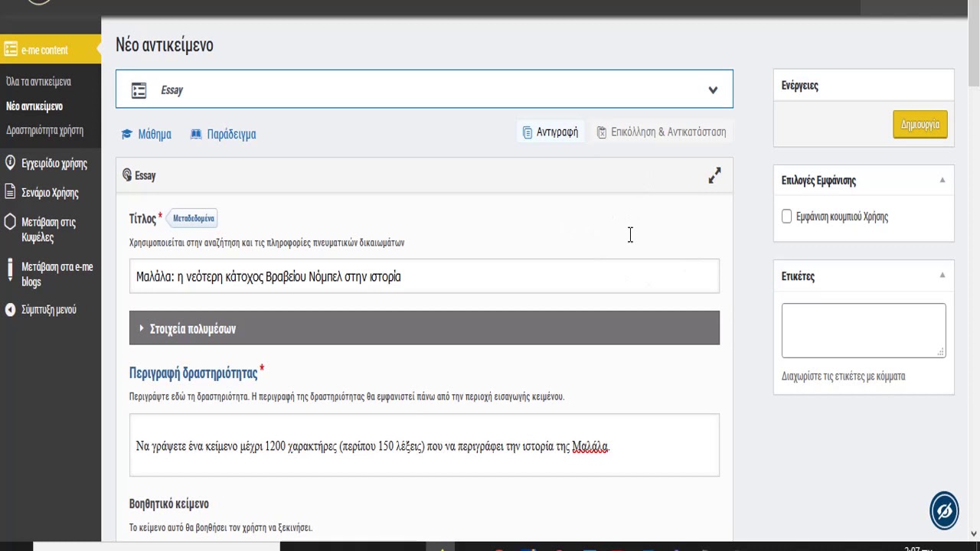Open Όλα τα αντικείμενα in sidebar

pyautogui.click(x=38, y=81)
